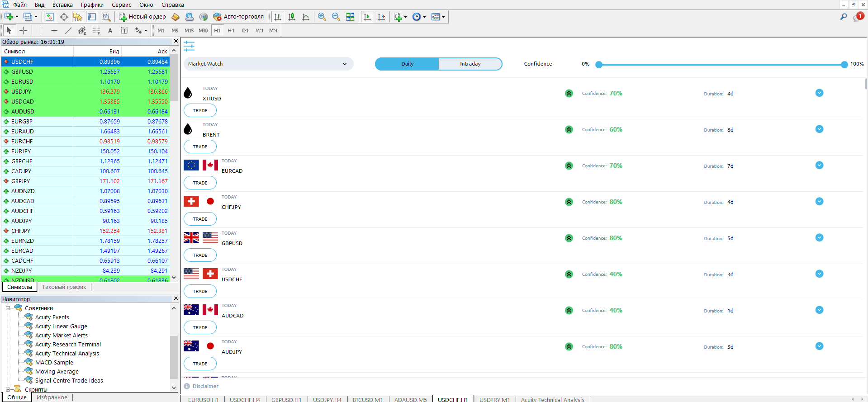
Task: Open the Графики menu
Action: tap(92, 5)
